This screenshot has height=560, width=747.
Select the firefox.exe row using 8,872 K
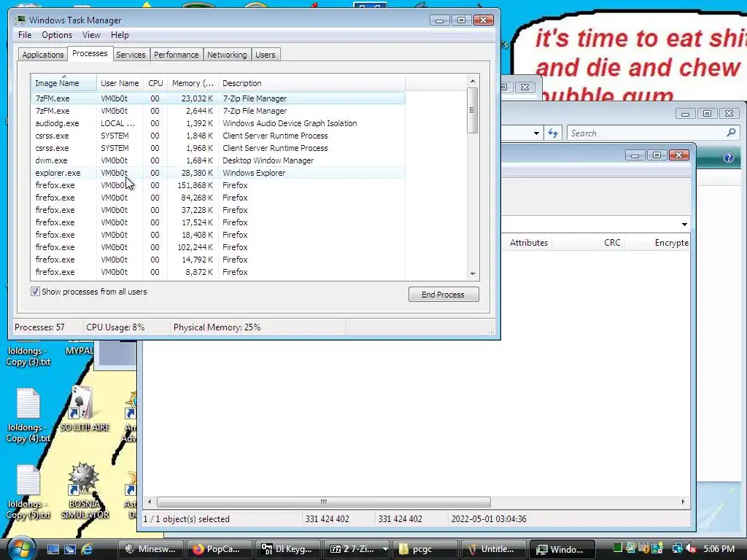[x=218, y=272]
